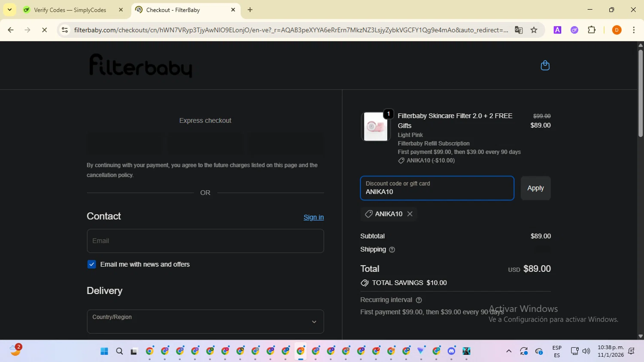The image size is (644, 362).
Task: Close the Checkout - FilterBaby tab
Action: coord(233,10)
